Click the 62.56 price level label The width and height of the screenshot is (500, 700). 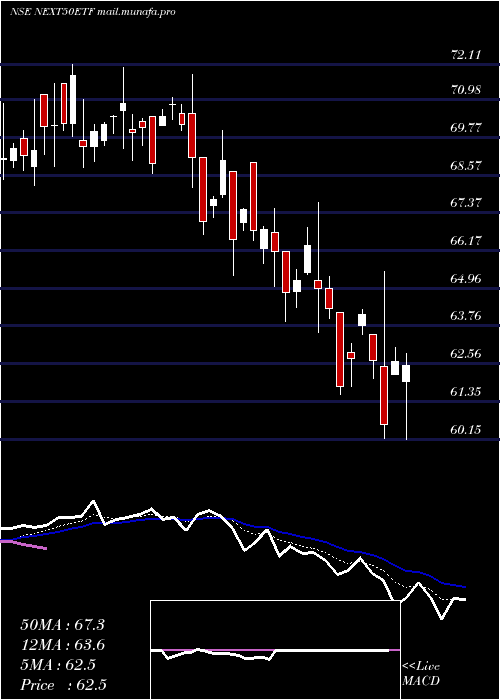tap(466, 354)
